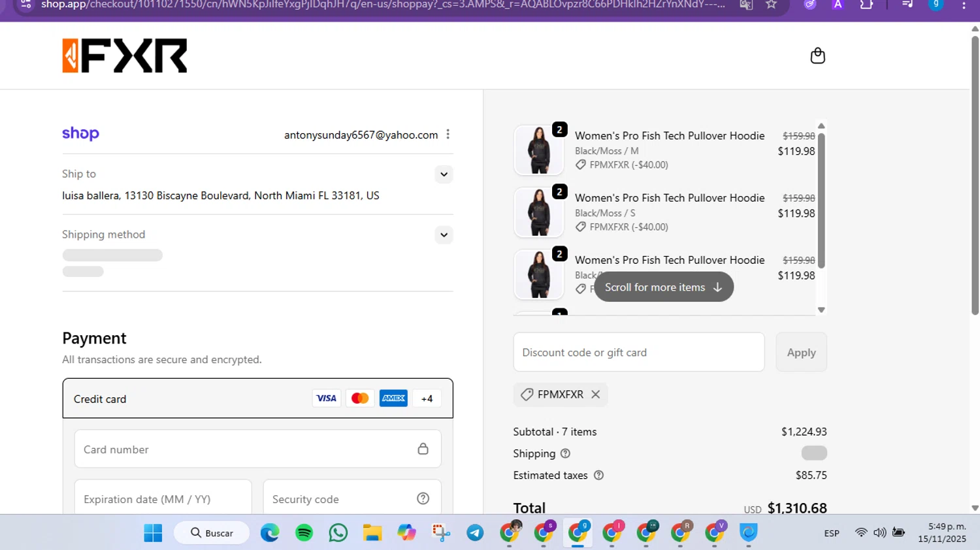Open the volume tray icon

[x=879, y=533]
